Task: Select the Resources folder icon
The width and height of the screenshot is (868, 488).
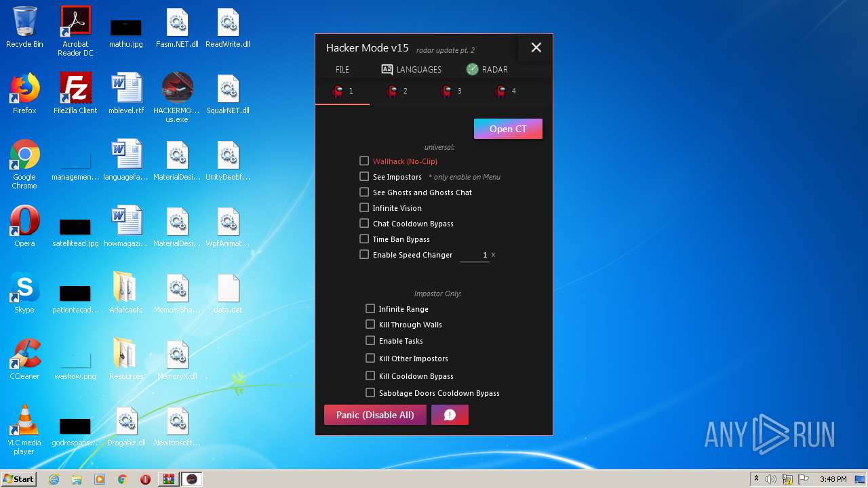Action: 126,359
